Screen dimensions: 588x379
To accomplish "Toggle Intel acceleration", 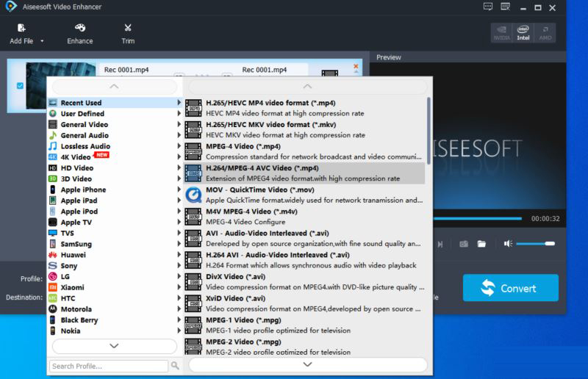I will [523, 33].
